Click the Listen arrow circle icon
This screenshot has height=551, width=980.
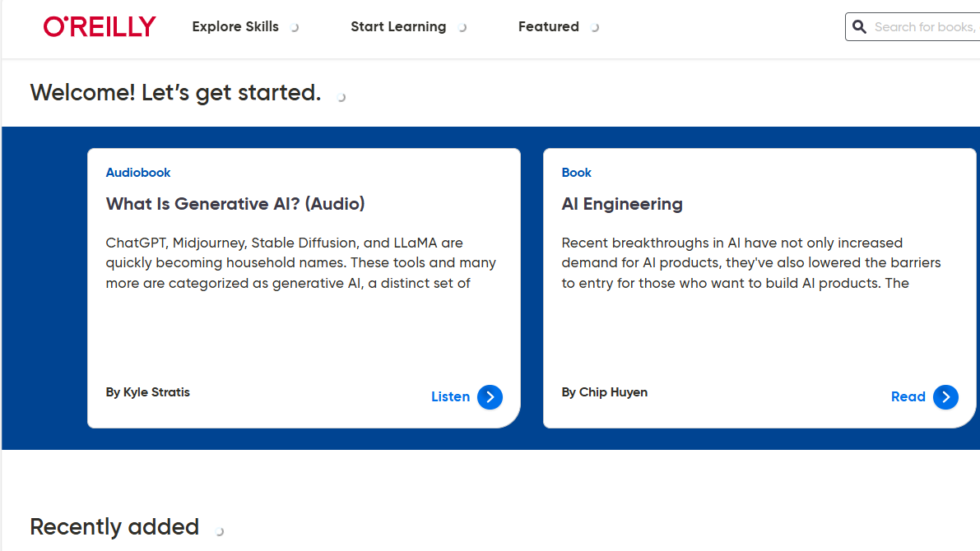[x=490, y=396]
